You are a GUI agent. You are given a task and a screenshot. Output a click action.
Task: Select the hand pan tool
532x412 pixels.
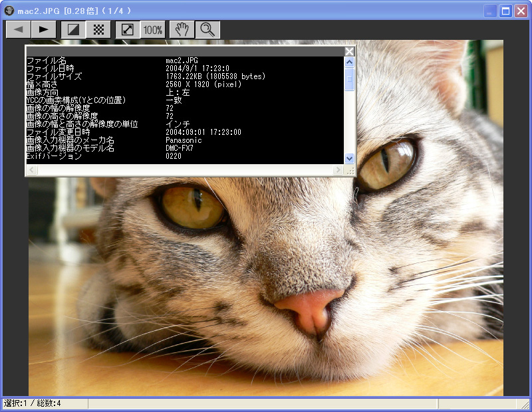tap(182, 29)
